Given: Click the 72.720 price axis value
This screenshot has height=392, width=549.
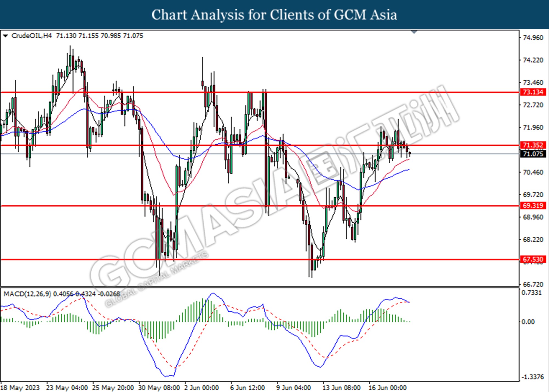Looking at the screenshot, I should tap(533, 105).
